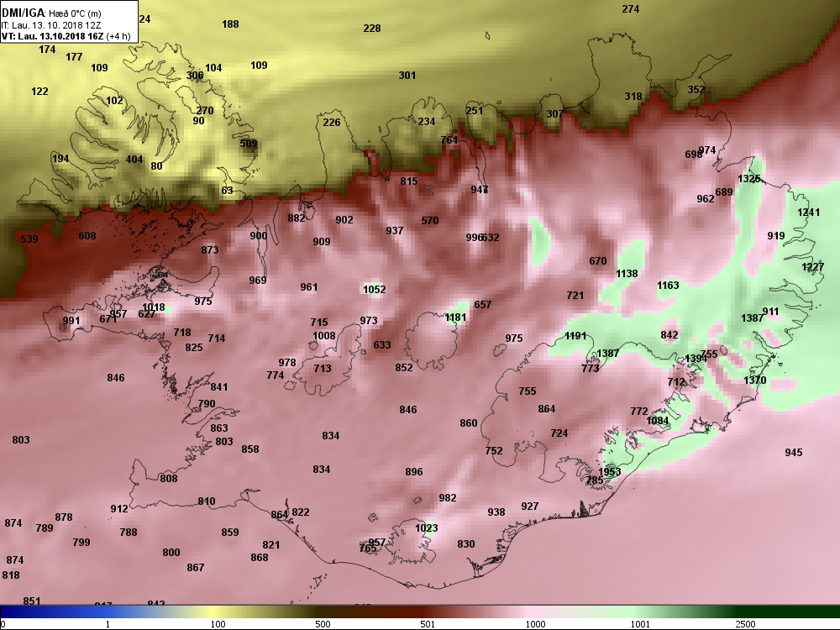Image resolution: width=840 pixels, height=630 pixels.
Task: Click the value 1163 on the map
Action: pos(668,286)
